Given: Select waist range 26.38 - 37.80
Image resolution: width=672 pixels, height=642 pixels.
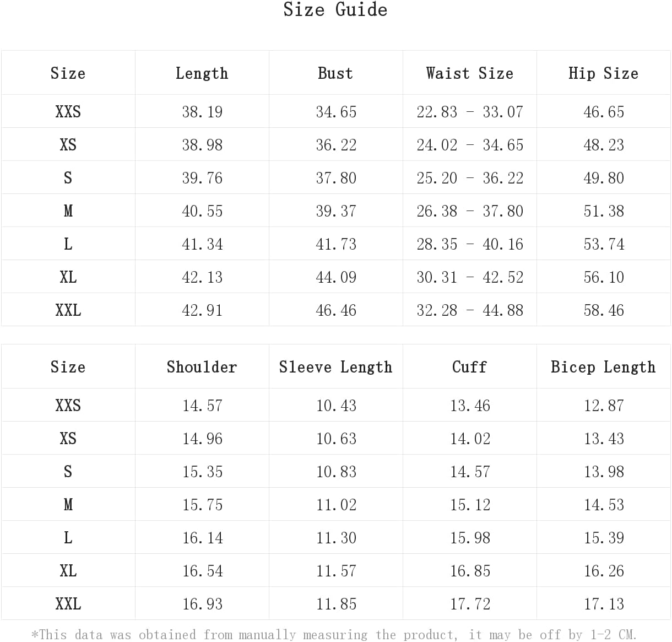Looking at the screenshot, I should pyautogui.click(x=470, y=211).
